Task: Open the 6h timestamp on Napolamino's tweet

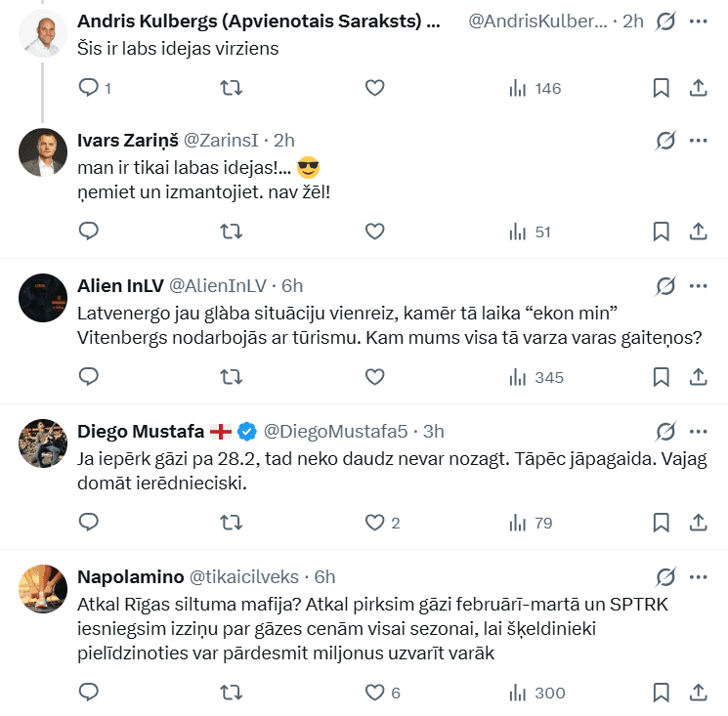Action: pyautogui.click(x=325, y=576)
